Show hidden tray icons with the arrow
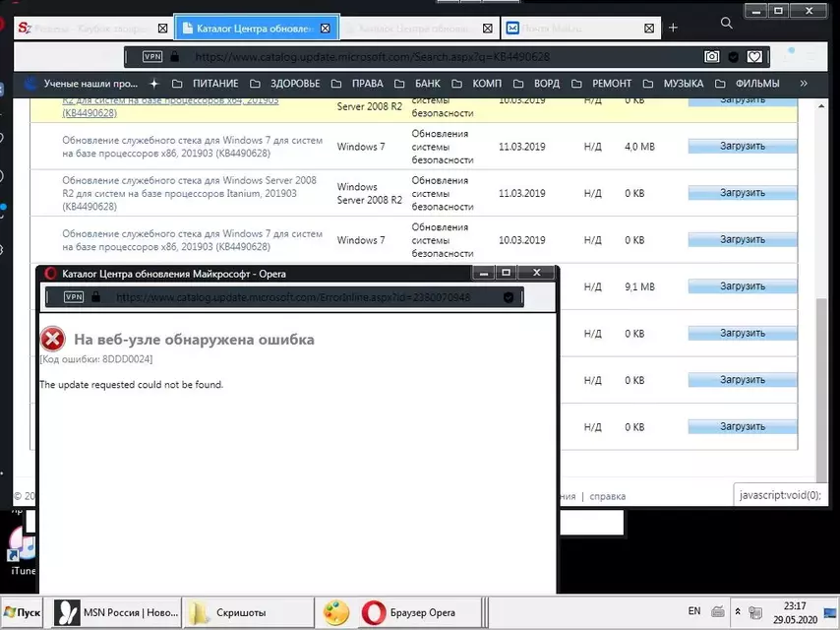The image size is (840, 630). [x=738, y=611]
